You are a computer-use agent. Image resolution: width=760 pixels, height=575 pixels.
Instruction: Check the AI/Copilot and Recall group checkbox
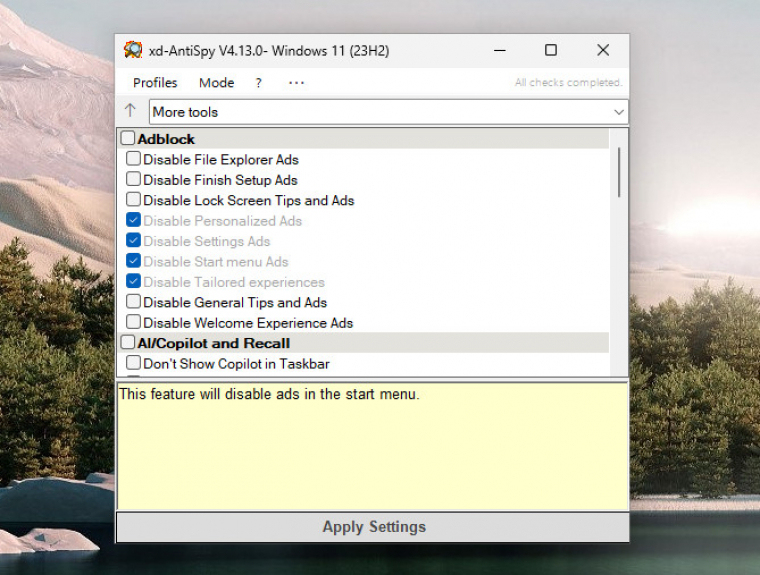point(128,343)
